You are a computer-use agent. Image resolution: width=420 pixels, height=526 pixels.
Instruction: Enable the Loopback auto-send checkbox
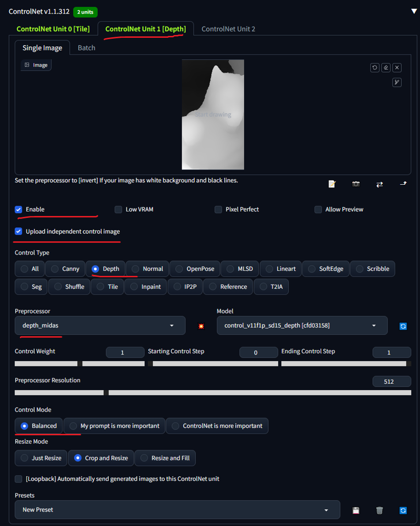18,479
